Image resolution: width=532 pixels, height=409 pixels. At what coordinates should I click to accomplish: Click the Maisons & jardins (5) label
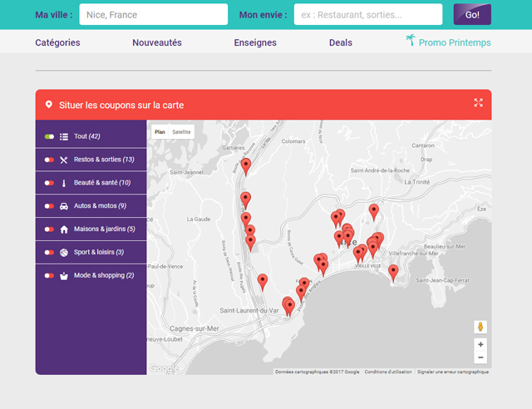tap(105, 229)
